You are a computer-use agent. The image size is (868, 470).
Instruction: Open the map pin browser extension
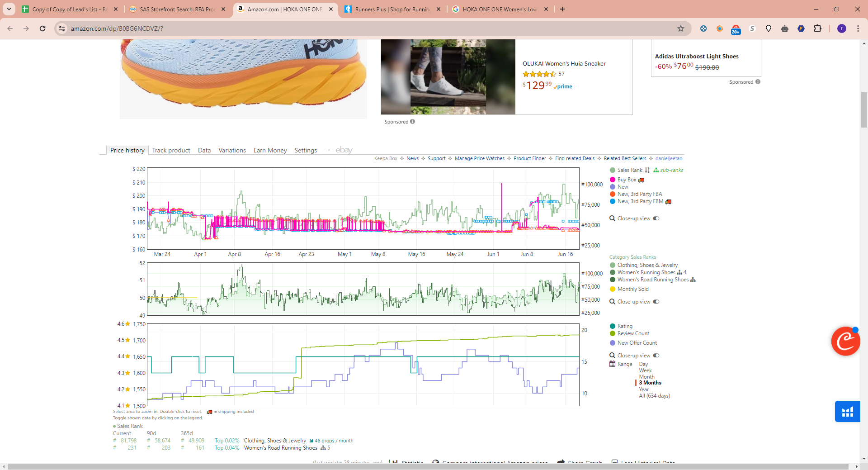(769, 28)
